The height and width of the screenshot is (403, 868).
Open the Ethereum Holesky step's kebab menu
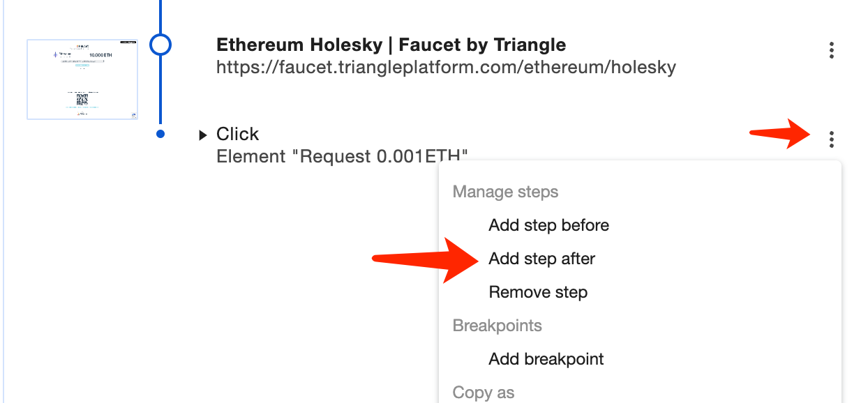(831, 50)
